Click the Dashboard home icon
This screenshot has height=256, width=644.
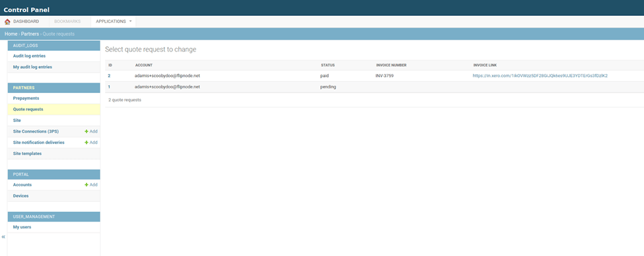coord(7,22)
